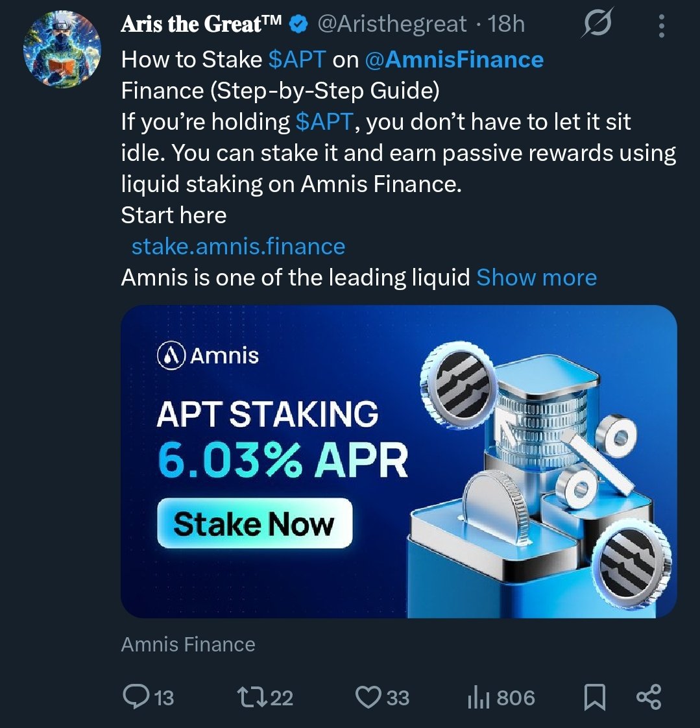Open the stake.amnis.finance link
The width and height of the screenshot is (700, 728).
click(238, 247)
